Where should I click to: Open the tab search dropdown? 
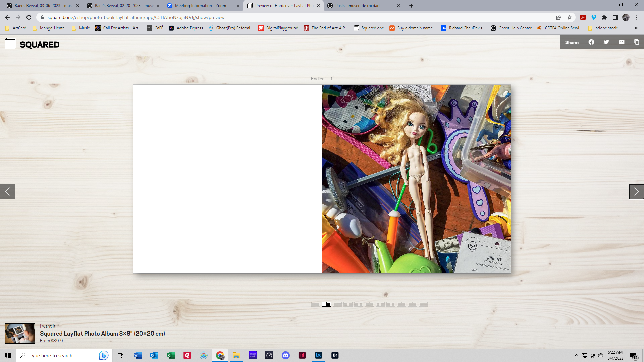(590, 5)
